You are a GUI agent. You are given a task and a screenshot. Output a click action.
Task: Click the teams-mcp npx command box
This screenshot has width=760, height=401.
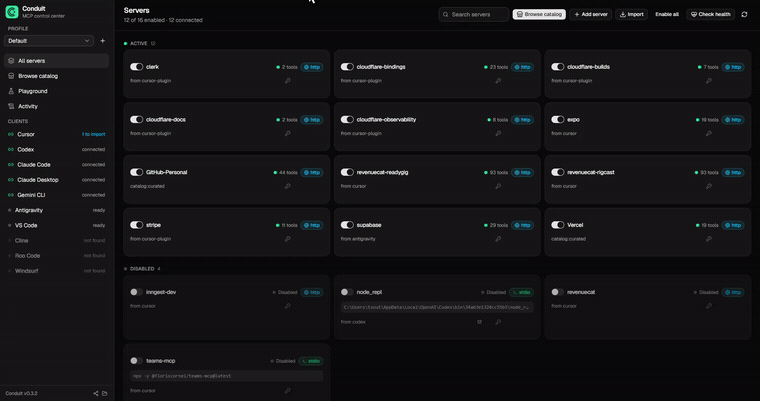[226, 376]
